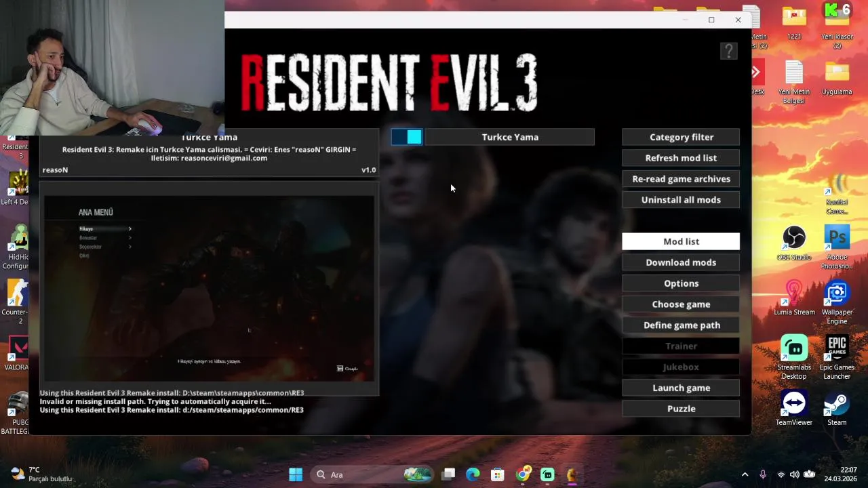
Task: Open the Streamlabs Desktop shortcut
Action: pyautogui.click(x=793, y=357)
